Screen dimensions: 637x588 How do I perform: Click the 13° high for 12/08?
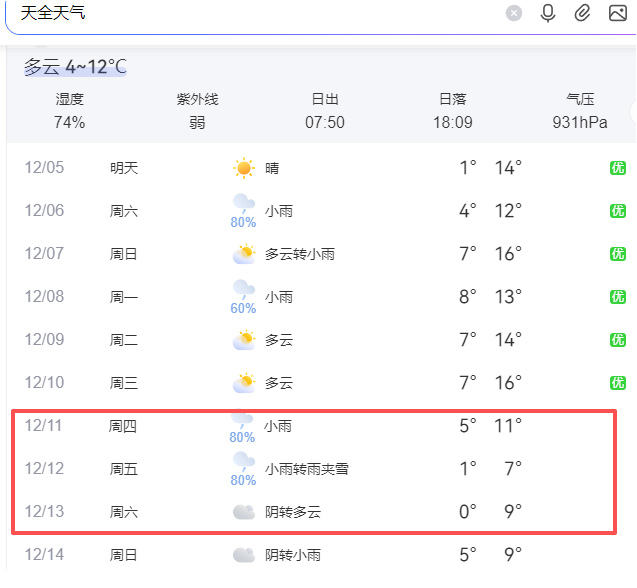pos(508,297)
